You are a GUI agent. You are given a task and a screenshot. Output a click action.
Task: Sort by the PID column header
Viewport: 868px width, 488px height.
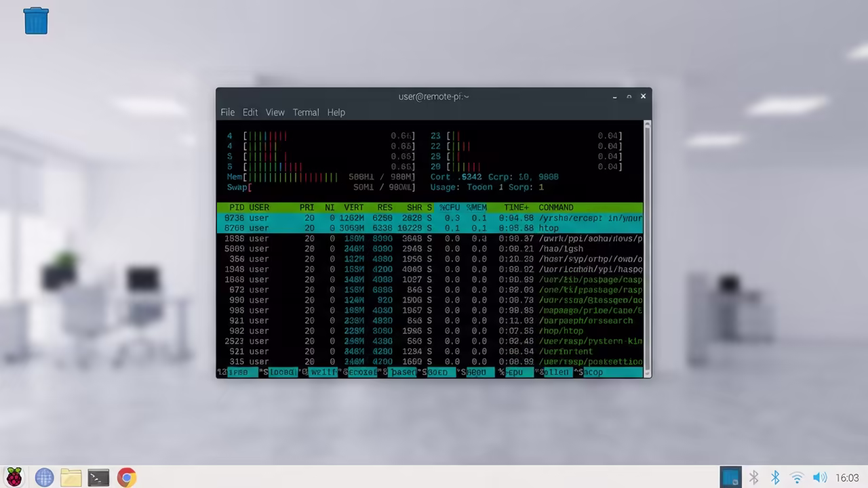click(237, 207)
